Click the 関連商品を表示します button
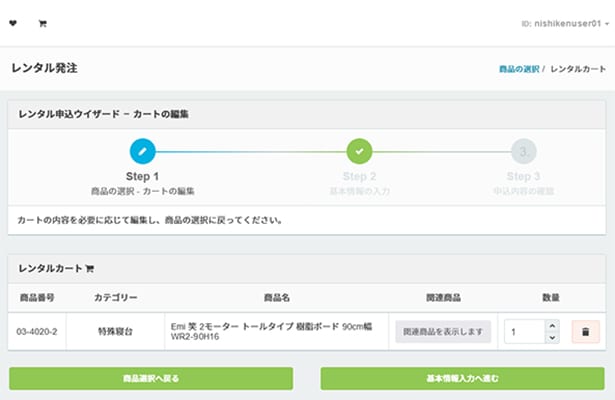Image resolution: width=615 pixels, height=400 pixels. (443, 332)
